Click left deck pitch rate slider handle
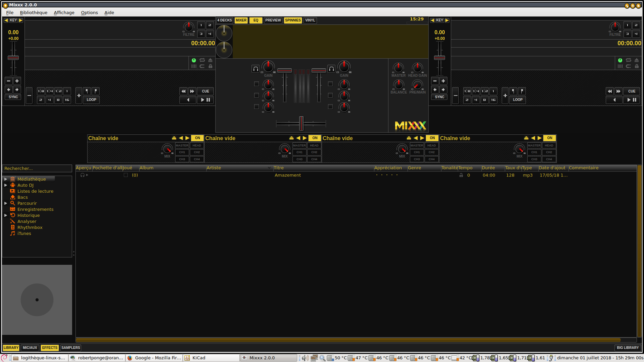644x362 pixels. [13, 58]
